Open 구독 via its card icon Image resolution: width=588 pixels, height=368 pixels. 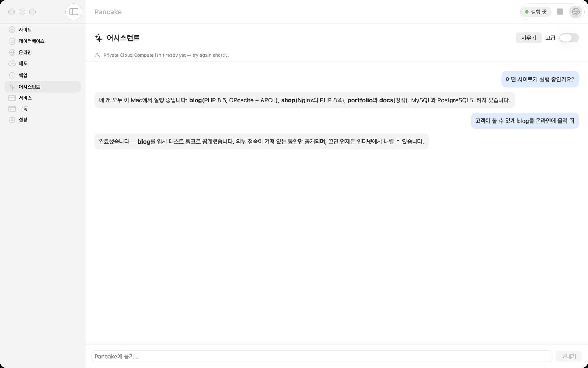click(12, 109)
